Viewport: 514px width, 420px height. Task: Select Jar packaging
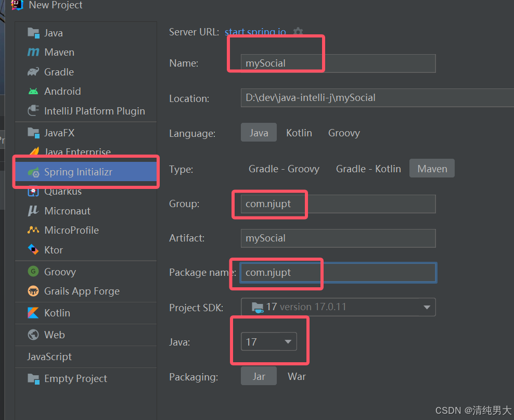point(259,376)
